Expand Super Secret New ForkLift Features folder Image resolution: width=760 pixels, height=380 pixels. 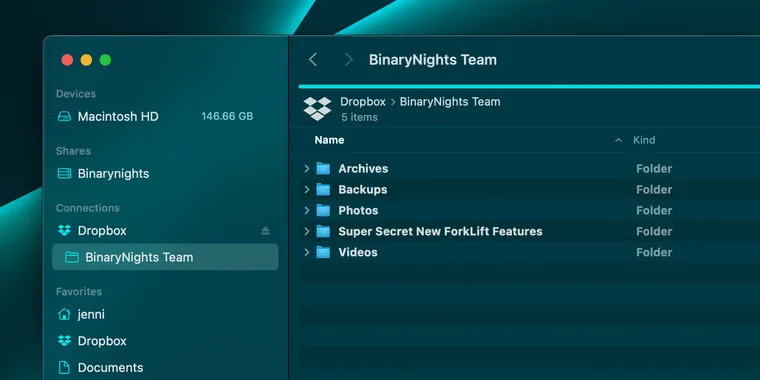306,231
